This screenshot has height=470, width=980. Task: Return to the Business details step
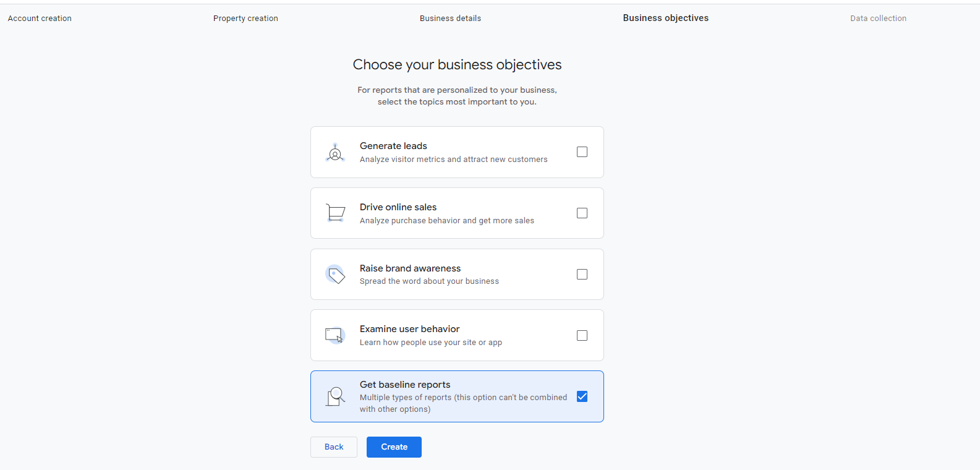point(450,19)
